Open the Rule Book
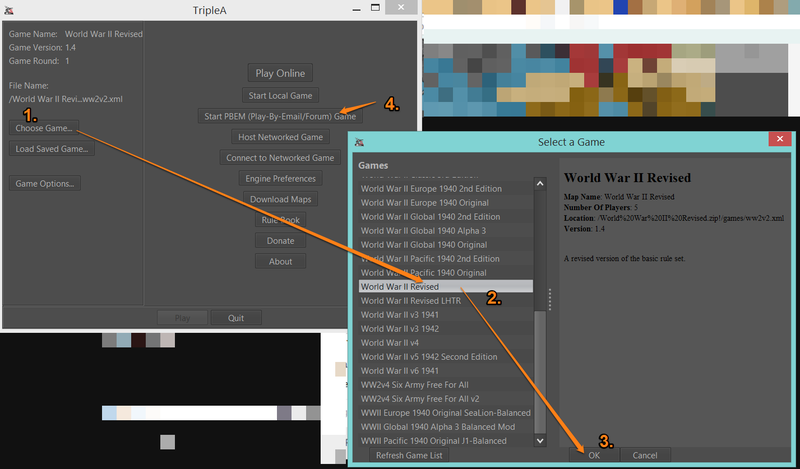The width and height of the screenshot is (800, 469). click(280, 220)
